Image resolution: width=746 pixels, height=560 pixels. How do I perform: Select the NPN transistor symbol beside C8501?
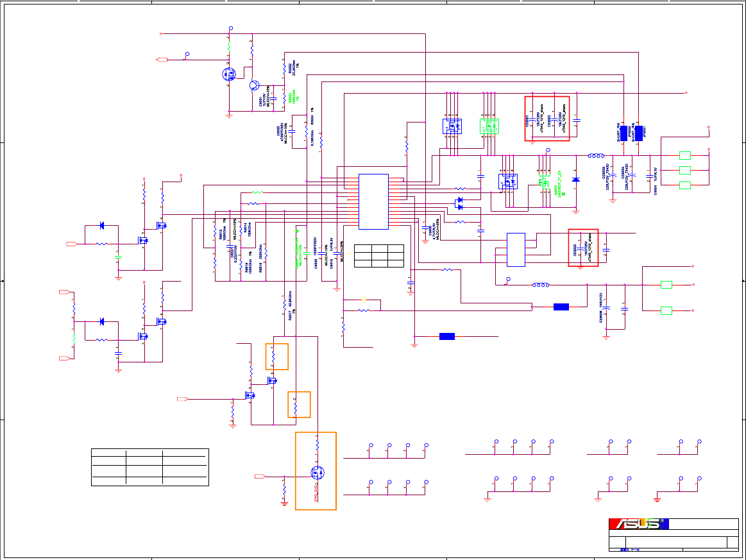point(255,86)
